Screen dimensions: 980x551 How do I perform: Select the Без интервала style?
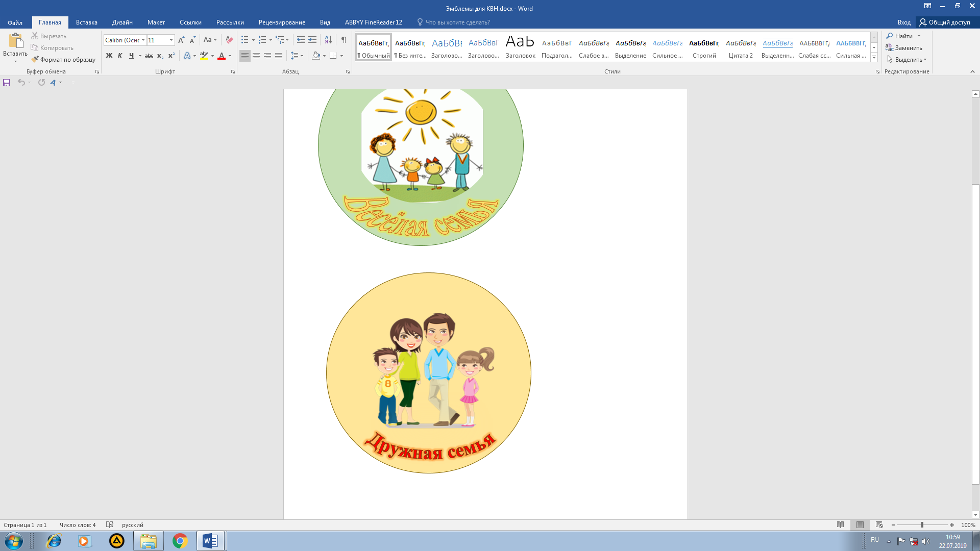(x=410, y=48)
